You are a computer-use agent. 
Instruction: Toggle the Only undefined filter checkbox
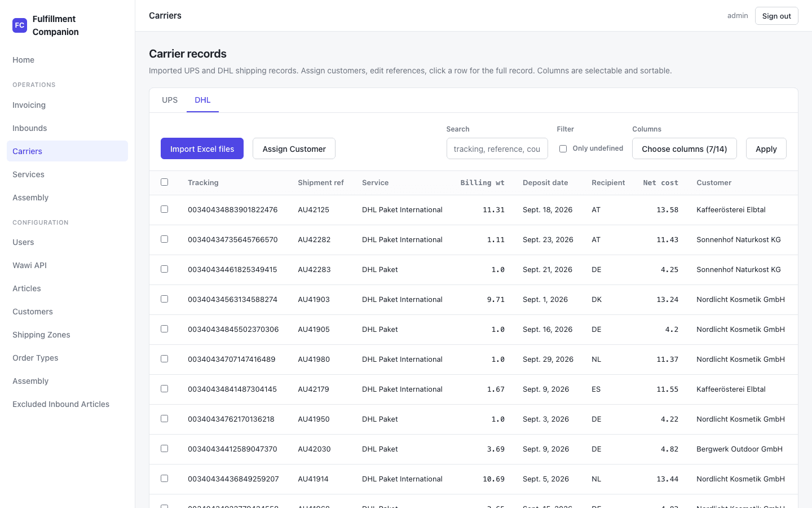pos(563,148)
